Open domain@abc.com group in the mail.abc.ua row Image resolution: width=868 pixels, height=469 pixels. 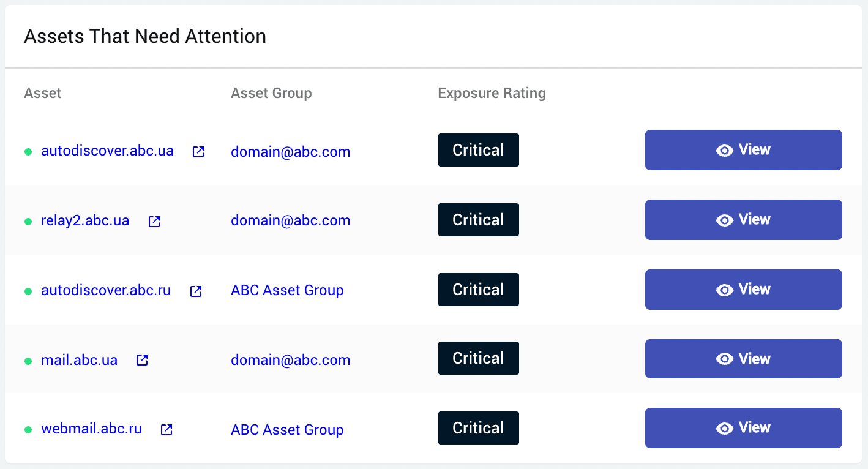coord(290,360)
